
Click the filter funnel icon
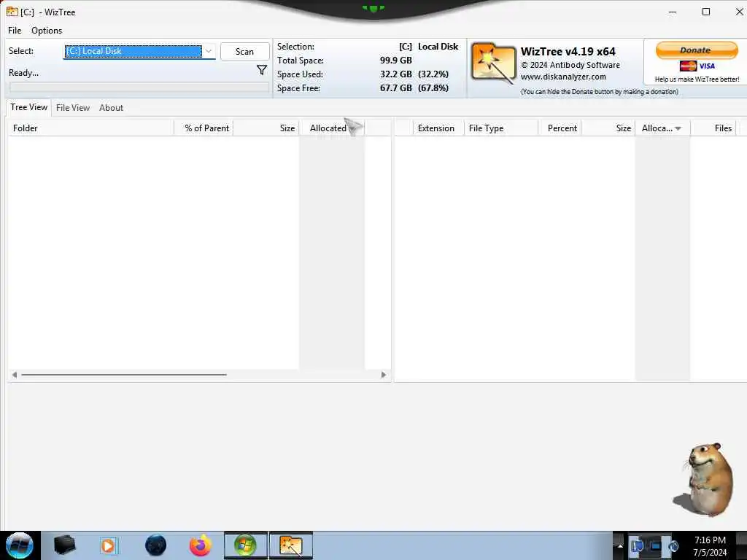[262, 70]
